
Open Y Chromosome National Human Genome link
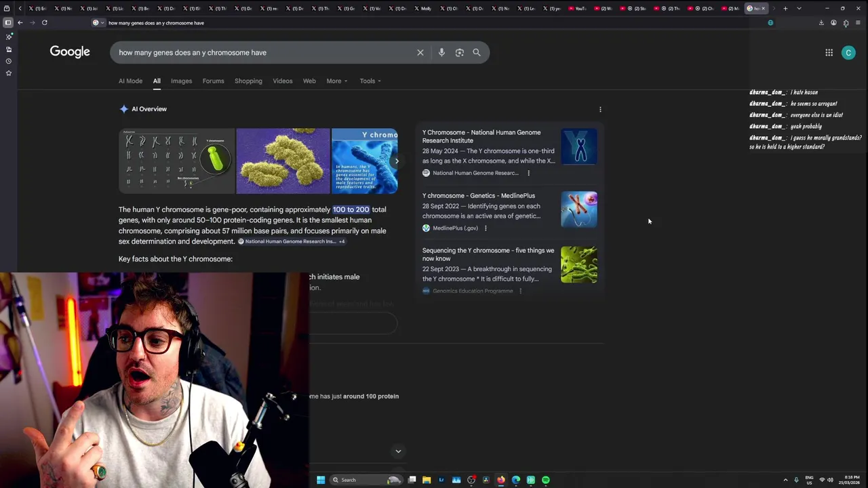pos(481,136)
